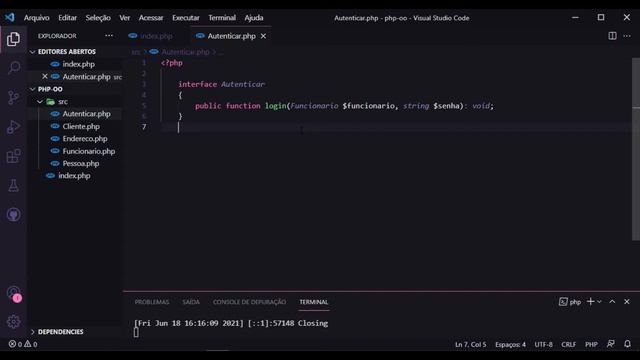
Task: Open the Search view in activity bar
Action: (x=13, y=67)
